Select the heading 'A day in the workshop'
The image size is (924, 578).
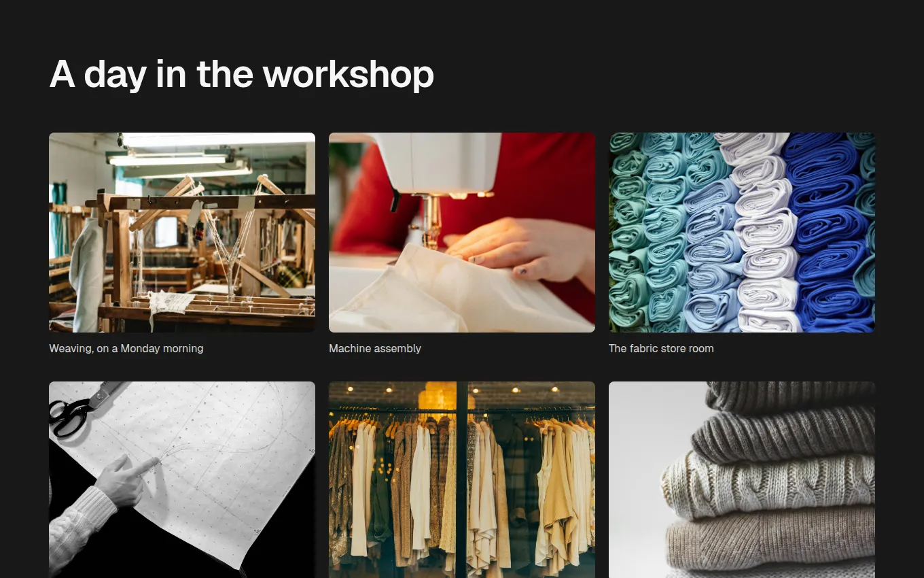[x=242, y=74]
